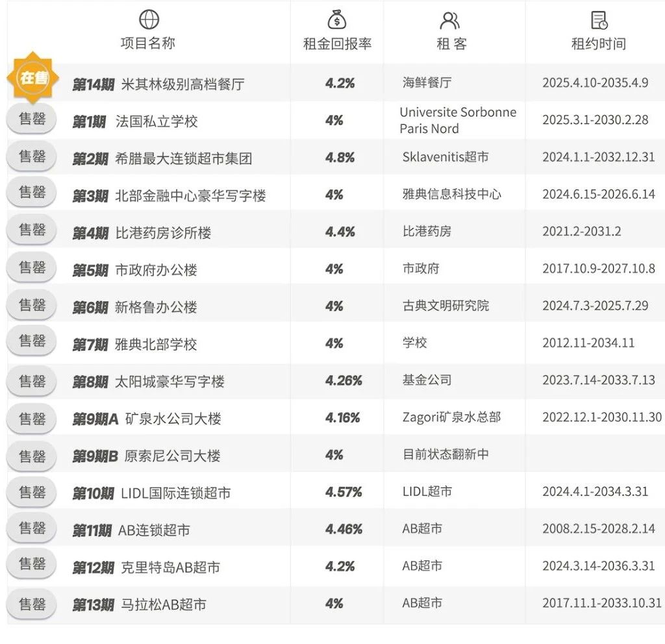Click lease period 2024.1.1-2032.12.31
This screenshot has width=665, height=644.
[x=598, y=157]
